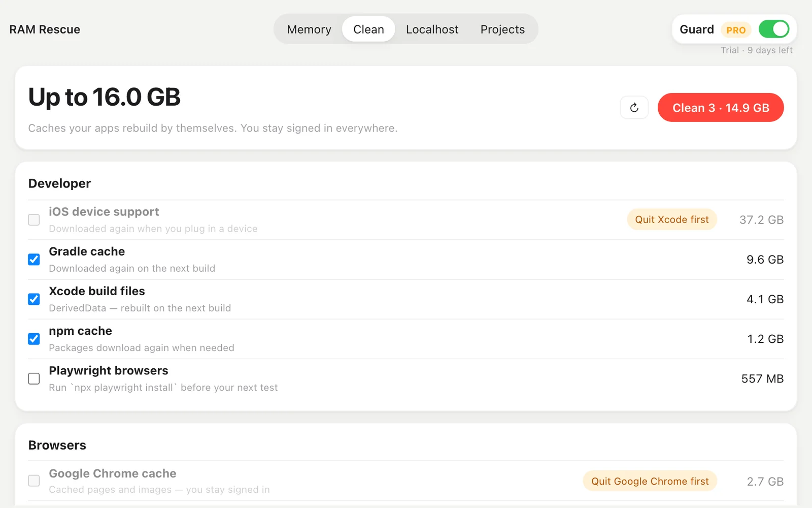Click the Developer section heading
812x508 pixels.
59,183
